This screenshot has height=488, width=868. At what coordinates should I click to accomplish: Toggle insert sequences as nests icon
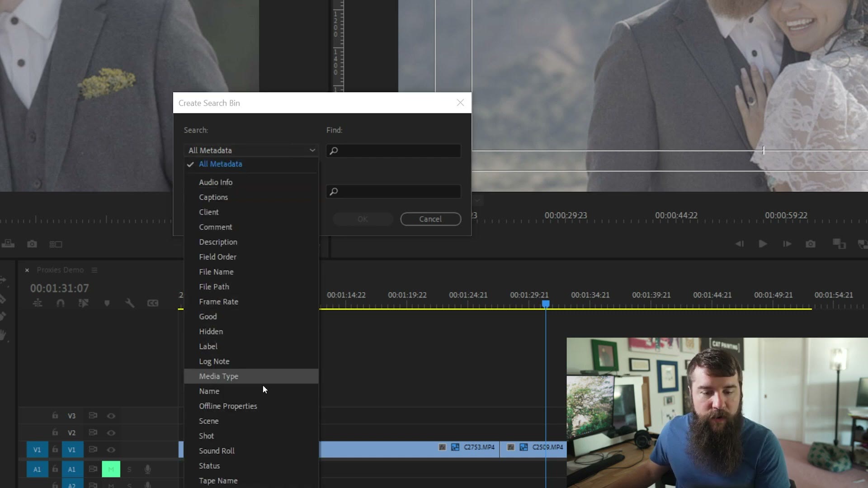(38, 303)
